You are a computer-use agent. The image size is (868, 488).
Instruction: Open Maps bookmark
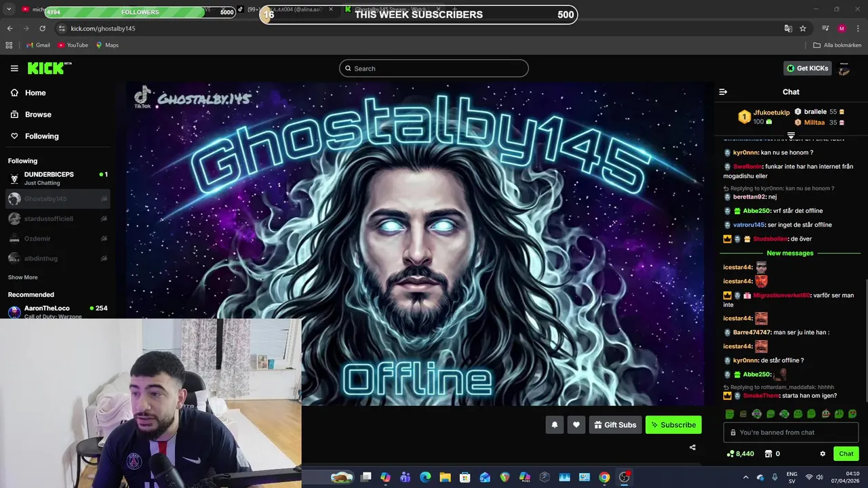point(107,45)
